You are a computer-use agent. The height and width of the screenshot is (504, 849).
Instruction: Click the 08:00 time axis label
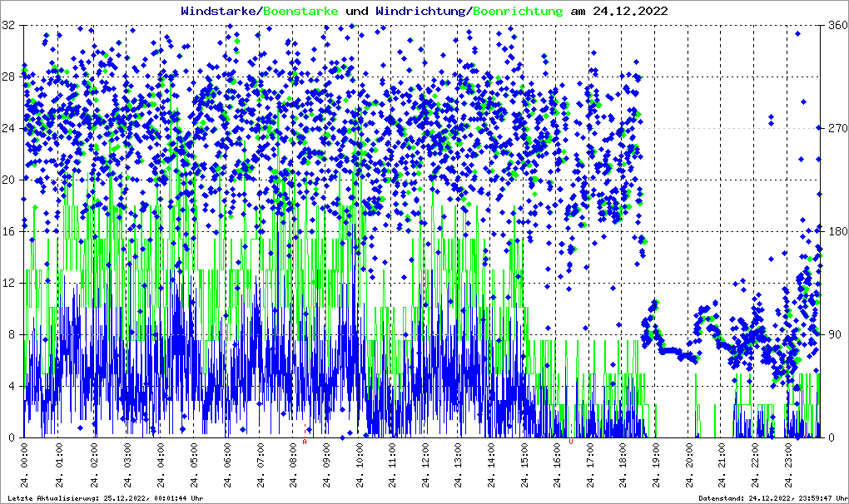click(x=294, y=466)
